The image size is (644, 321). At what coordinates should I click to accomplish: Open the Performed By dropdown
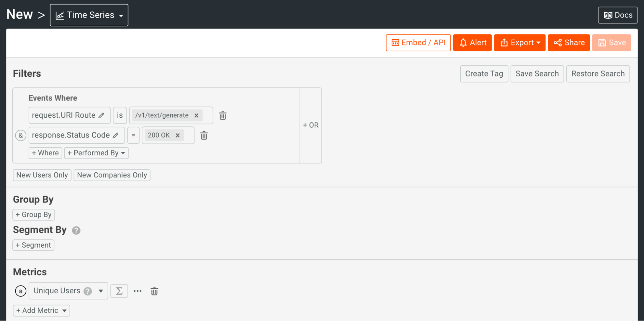pyautogui.click(x=96, y=153)
